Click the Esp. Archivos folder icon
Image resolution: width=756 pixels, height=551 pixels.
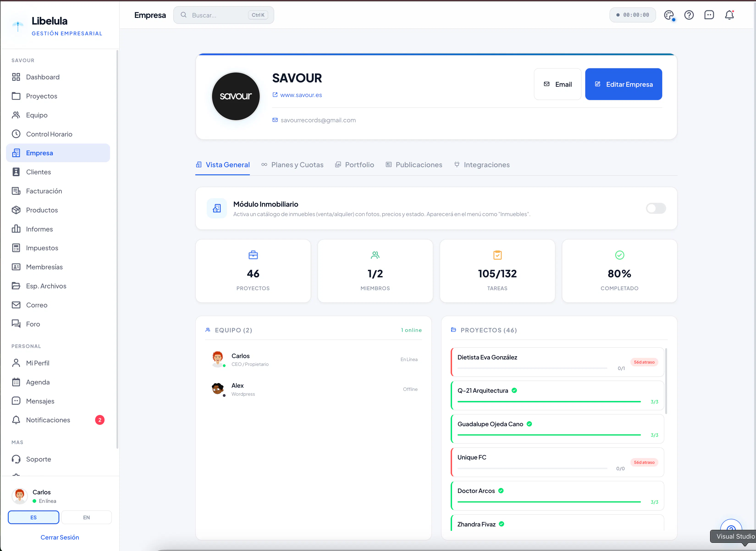coord(16,286)
